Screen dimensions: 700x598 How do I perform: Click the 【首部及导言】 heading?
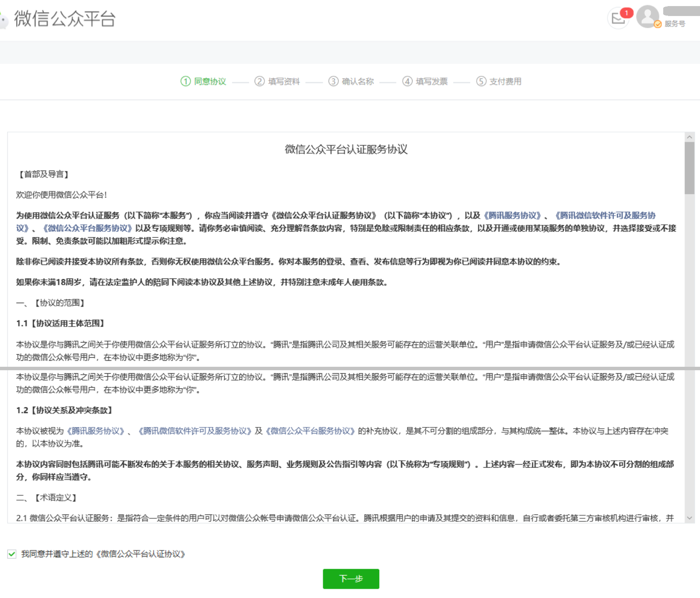44,174
